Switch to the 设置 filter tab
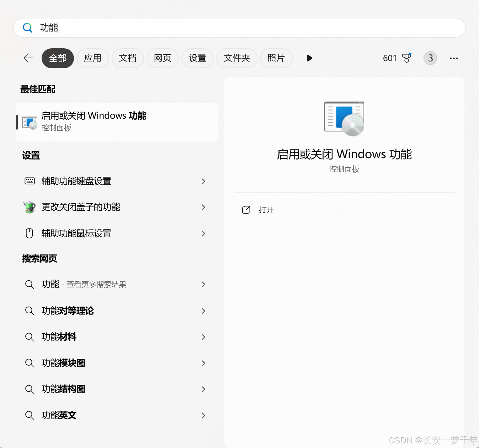479x448 pixels. point(197,58)
